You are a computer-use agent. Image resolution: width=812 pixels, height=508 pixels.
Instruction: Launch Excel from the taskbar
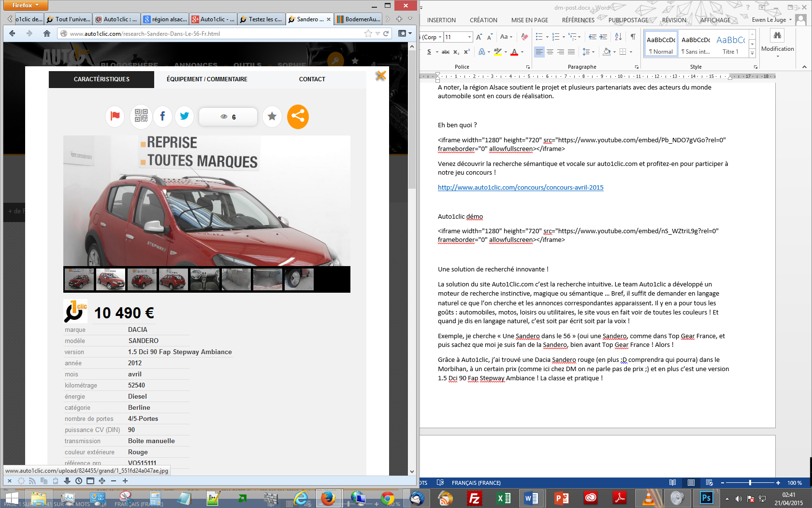(504, 498)
